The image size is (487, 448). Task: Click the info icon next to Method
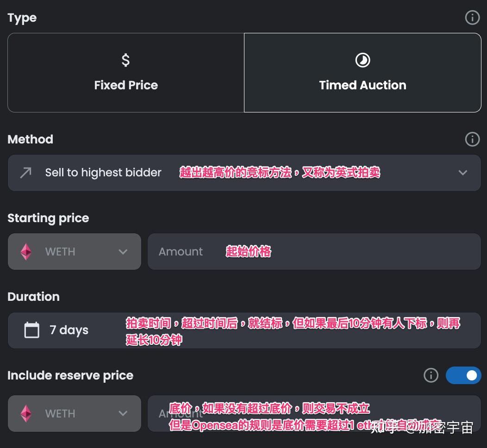[472, 139]
